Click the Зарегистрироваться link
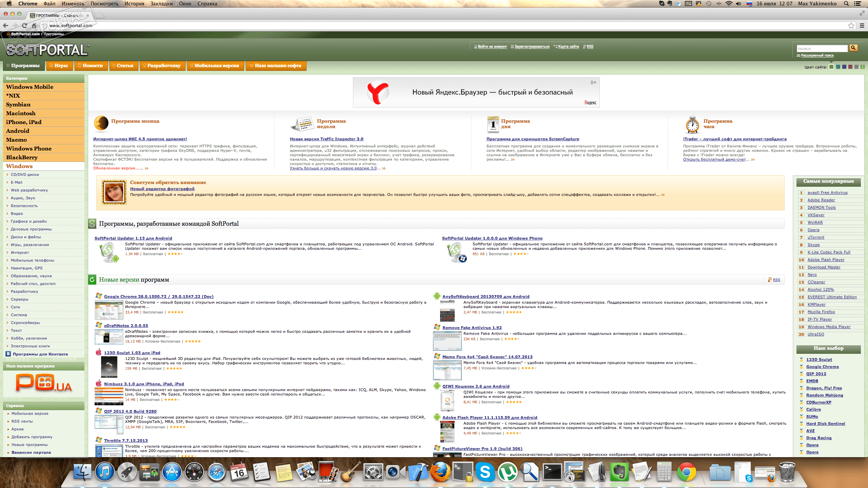 532,46
